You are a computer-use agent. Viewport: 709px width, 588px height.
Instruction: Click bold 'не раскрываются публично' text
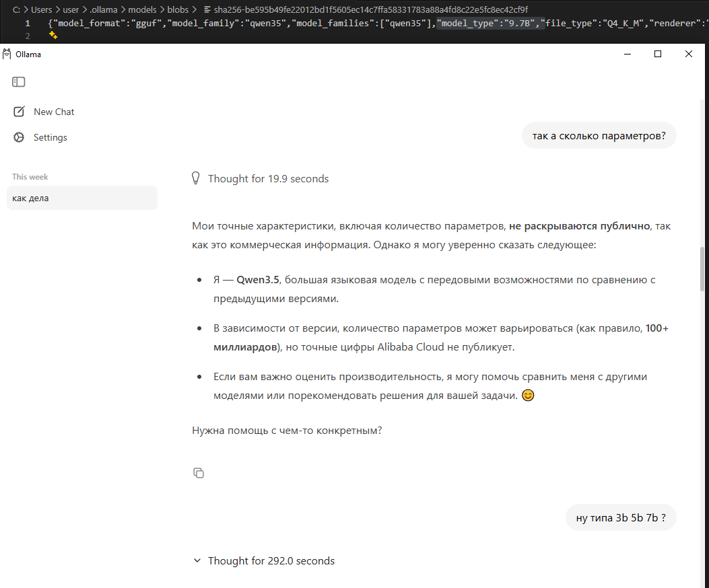click(580, 226)
